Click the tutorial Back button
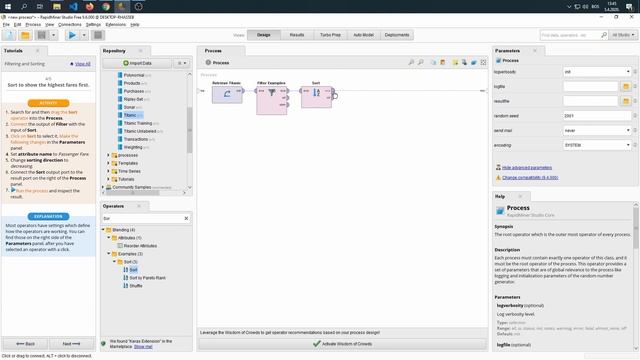 point(25,344)
